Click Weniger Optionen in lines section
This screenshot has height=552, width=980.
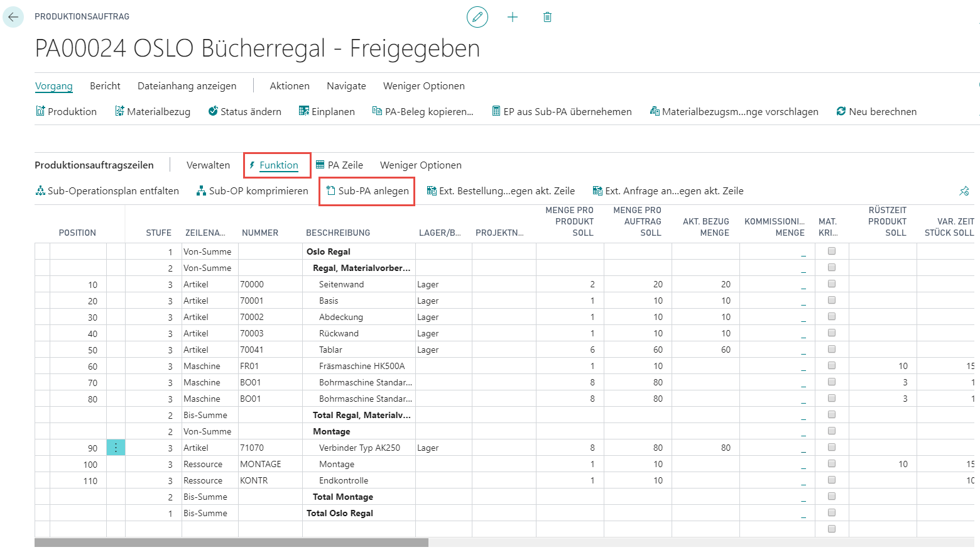pyautogui.click(x=421, y=165)
